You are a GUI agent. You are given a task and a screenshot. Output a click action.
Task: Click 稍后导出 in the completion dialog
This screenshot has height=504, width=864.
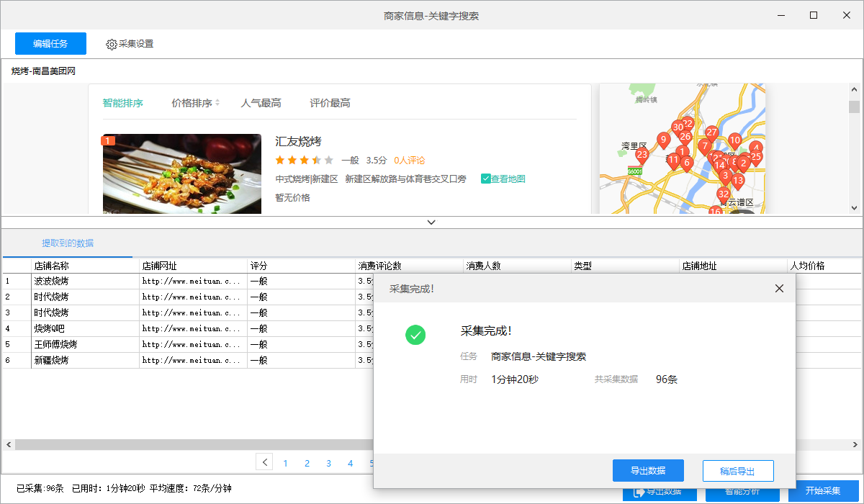pos(738,471)
